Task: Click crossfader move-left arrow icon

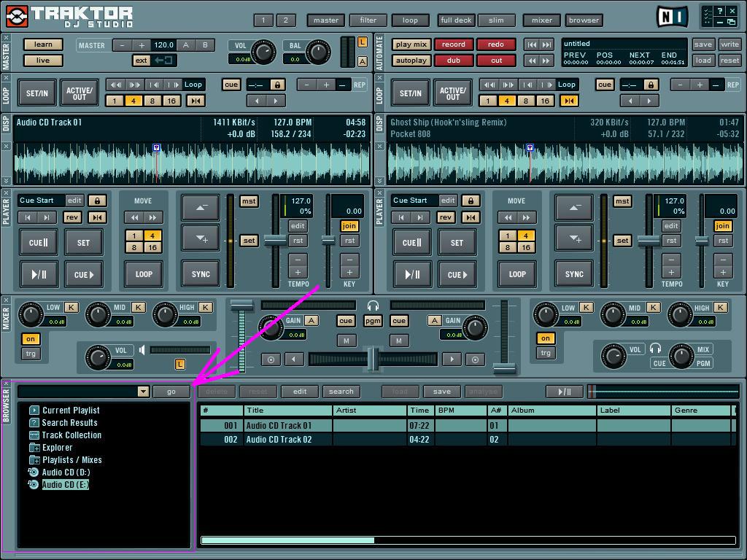Action: click(294, 359)
